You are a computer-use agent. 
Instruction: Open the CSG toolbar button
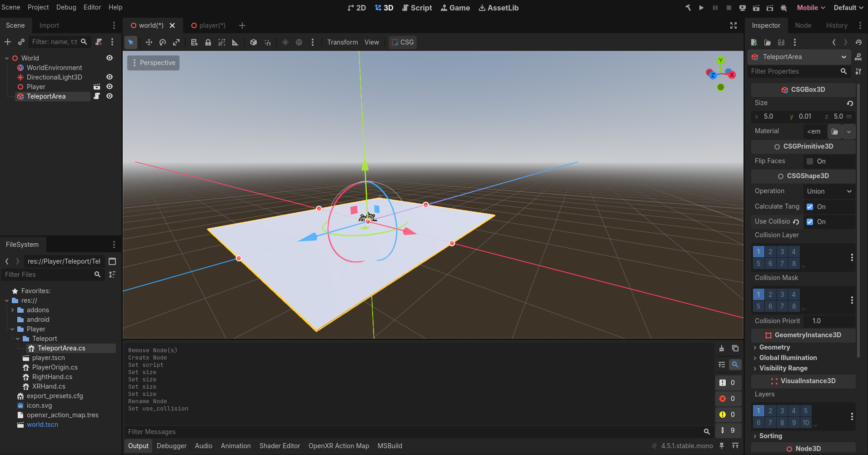[403, 42]
